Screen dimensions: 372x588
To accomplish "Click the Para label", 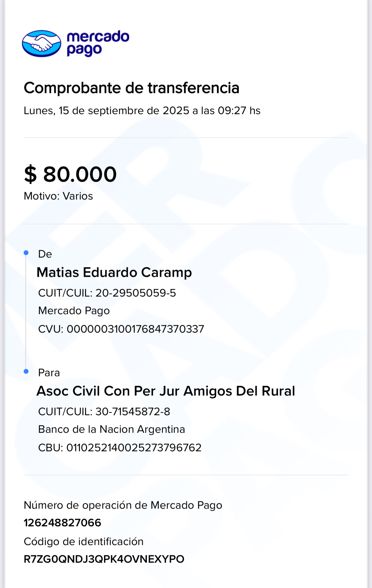I will click(49, 373).
